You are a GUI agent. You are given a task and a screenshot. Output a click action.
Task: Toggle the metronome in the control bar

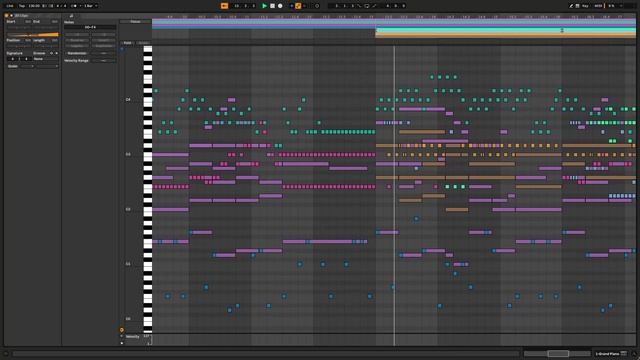pos(74,6)
